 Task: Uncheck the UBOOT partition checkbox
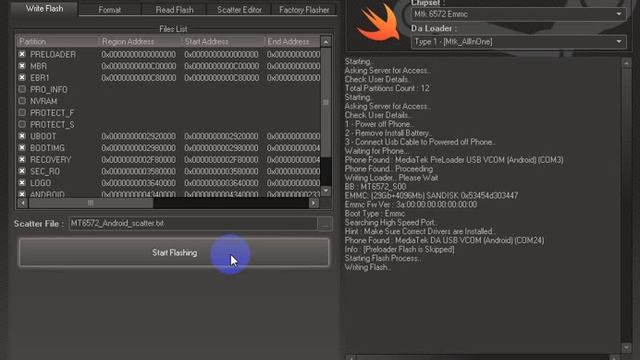[x=22, y=136]
